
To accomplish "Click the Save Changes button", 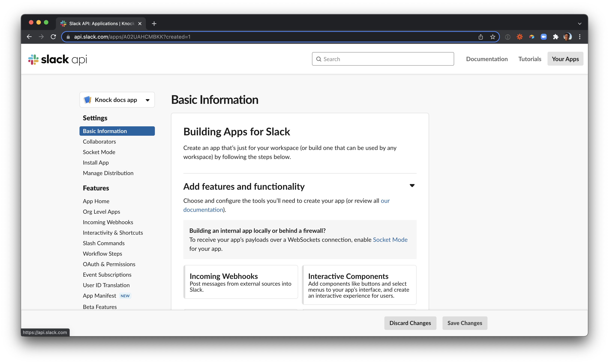I will 464,323.
